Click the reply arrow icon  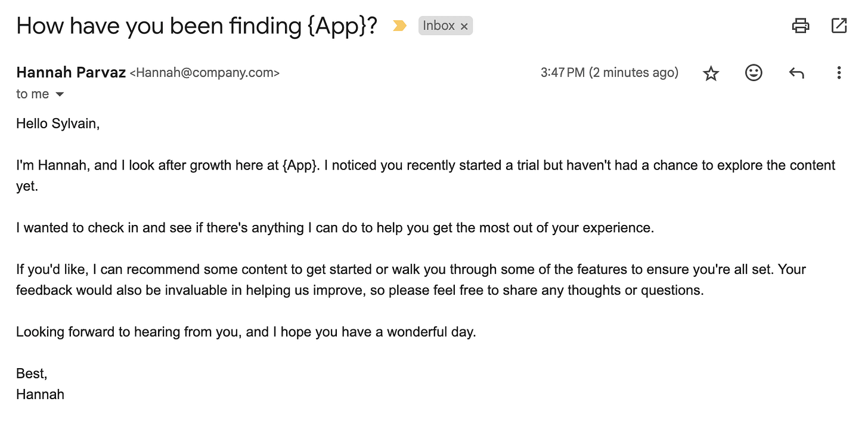[796, 73]
